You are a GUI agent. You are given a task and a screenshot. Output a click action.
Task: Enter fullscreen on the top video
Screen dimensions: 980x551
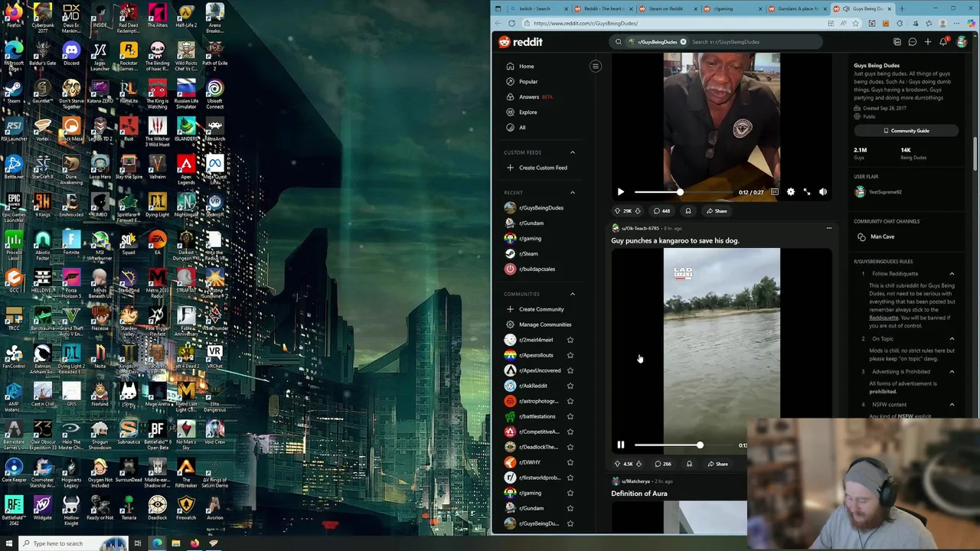tap(807, 192)
